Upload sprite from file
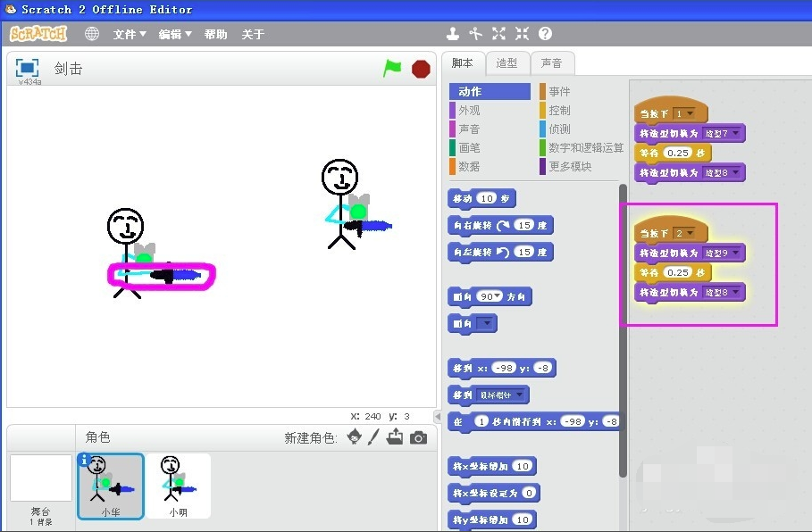 395,436
